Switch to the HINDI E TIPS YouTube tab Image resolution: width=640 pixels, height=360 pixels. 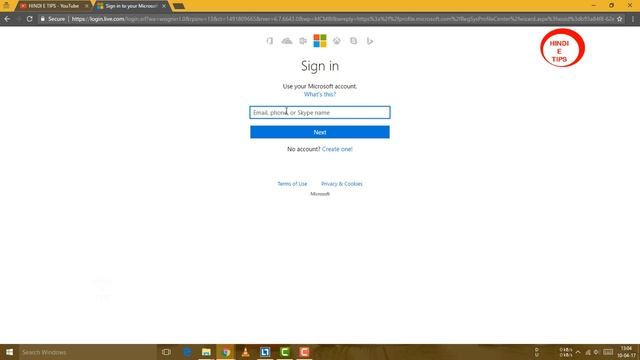[x=53, y=6]
